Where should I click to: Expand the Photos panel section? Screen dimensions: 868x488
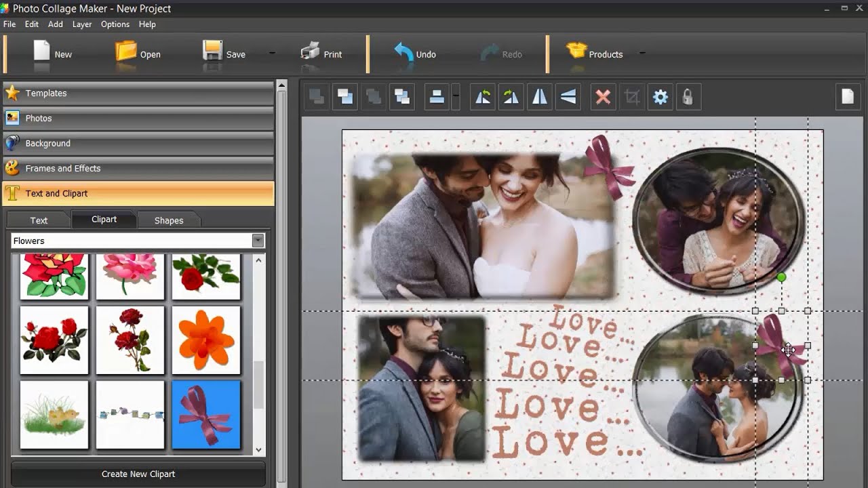(138, 118)
